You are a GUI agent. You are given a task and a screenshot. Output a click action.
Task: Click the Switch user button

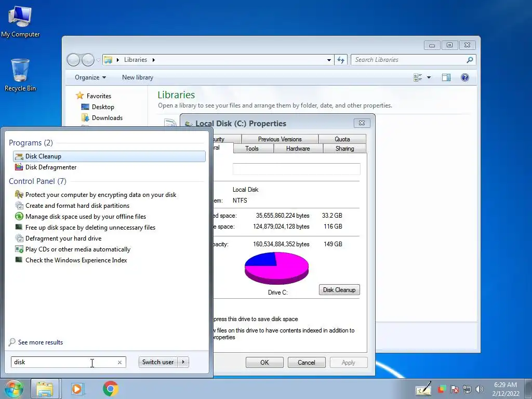coord(158,362)
